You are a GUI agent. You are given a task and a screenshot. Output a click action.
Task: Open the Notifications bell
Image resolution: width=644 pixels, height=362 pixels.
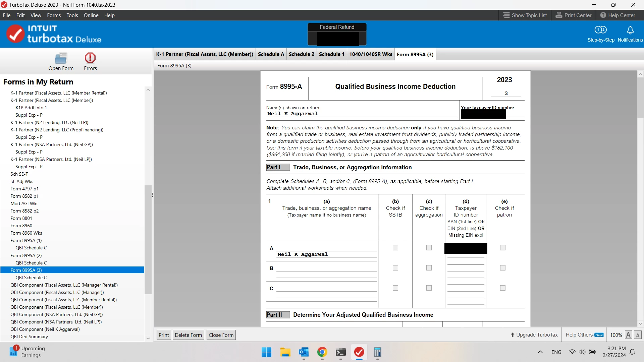click(x=630, y=30)
